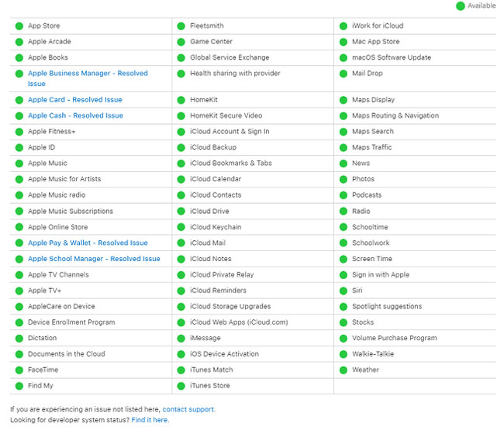Click status dot beside Fleetsmith
Image resolution: width=504 pixels, height=427 pixels.
click(181, 26)
